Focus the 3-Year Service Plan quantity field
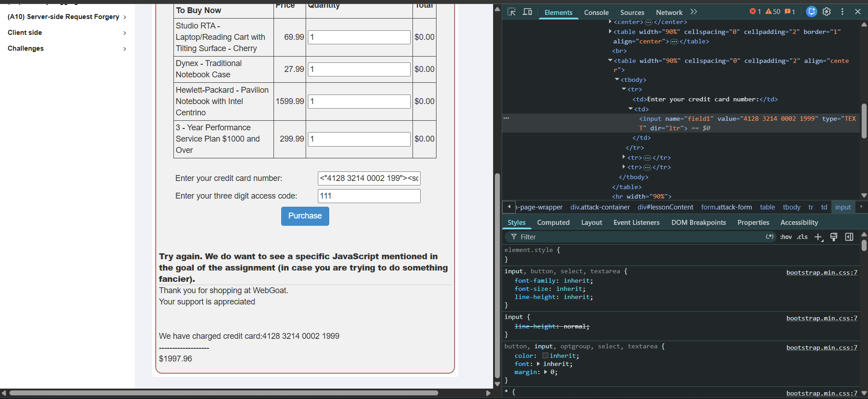 click(359, 139)
